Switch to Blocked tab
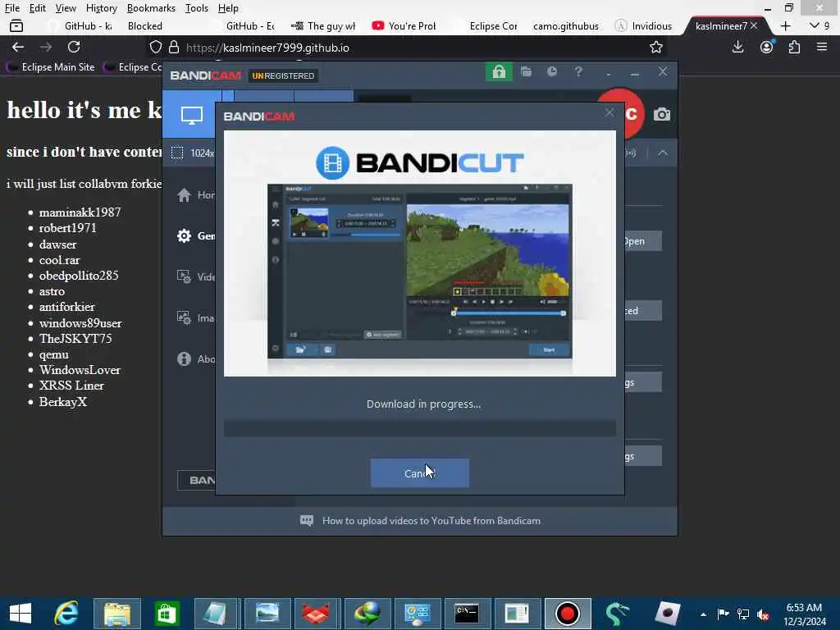Viewport: 840px width, 630px height. (x=144, y=25)
